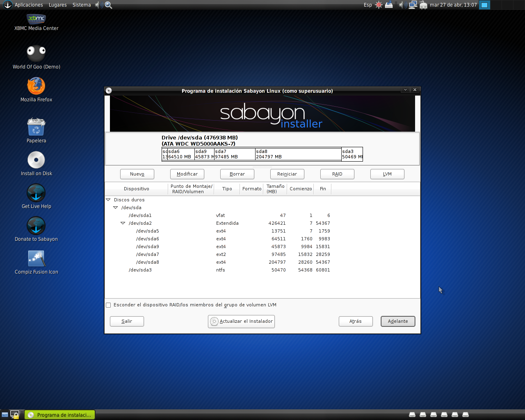The width and height of the screenshot is (525, 420).
Task: Click the Dispositivo column header
Action: tap(137, 189)
